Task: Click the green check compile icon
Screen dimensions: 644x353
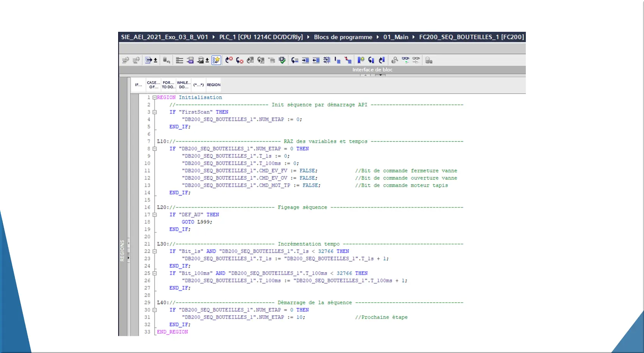Action: tap(282, 60)
